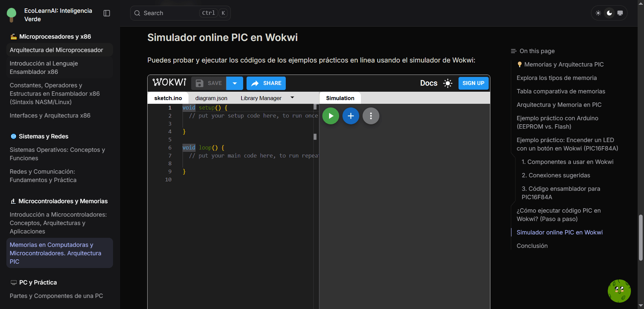Expand the Save options dropdown arrow
Screen dimensions: 644x309
pyautogui.click(x=235, y=83)
